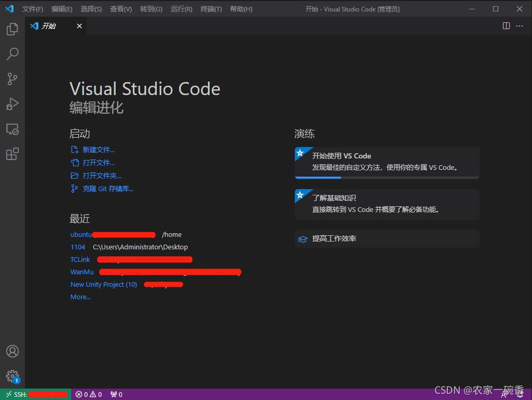
Task: Click graduation cap icon beside 提高工作效率
Action: point(303,239)
